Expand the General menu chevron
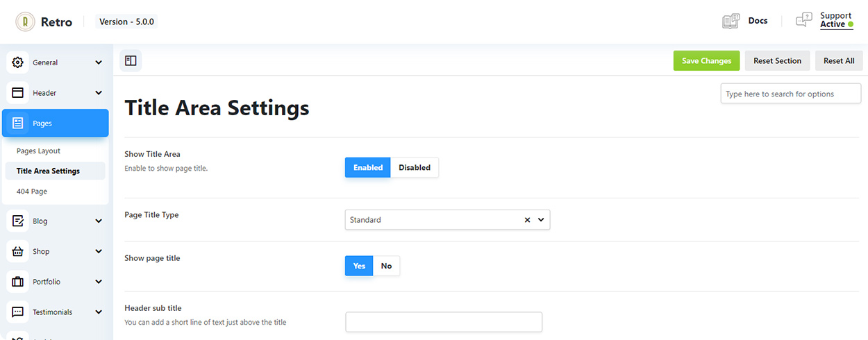868x340 pixels. coord(99,62)
